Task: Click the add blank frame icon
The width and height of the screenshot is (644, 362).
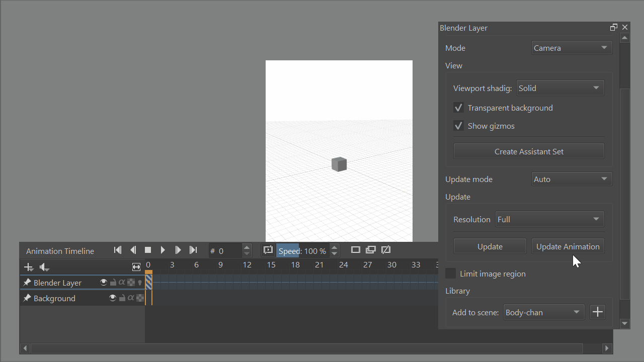Action: (356, 250)
